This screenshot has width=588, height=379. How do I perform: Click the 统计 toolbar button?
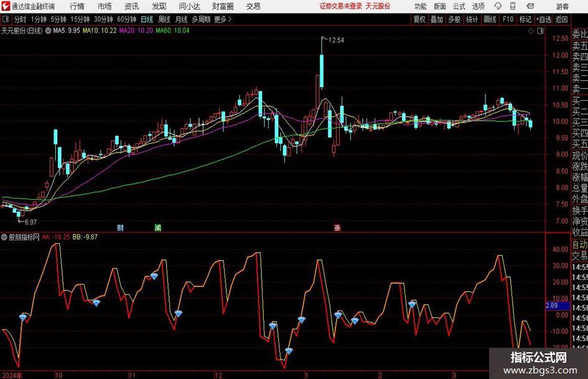click(472, 19)
